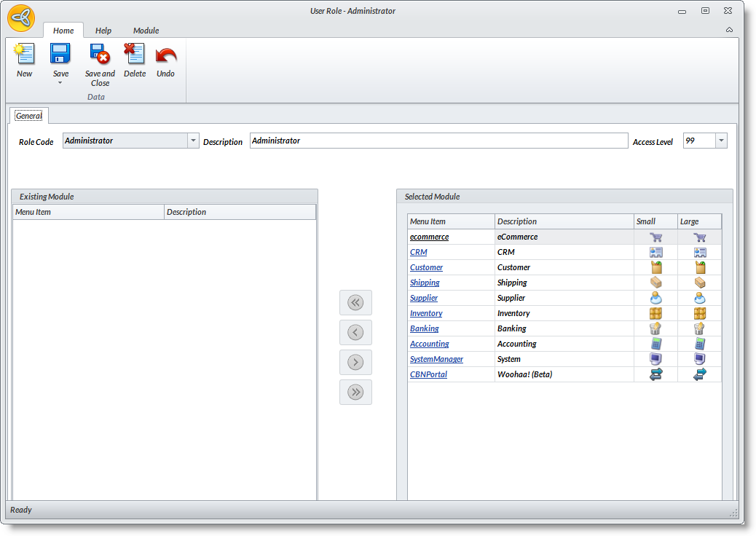
Task: Click the application logo orb button
Action: pyautogui.click(x=21, y=18)
